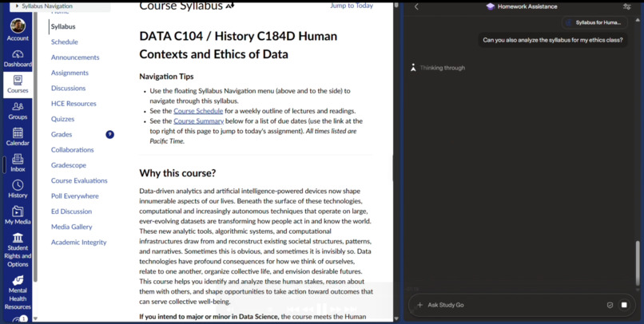
Task: Open the Account profile avatar
Action: (x=18, y=26)
